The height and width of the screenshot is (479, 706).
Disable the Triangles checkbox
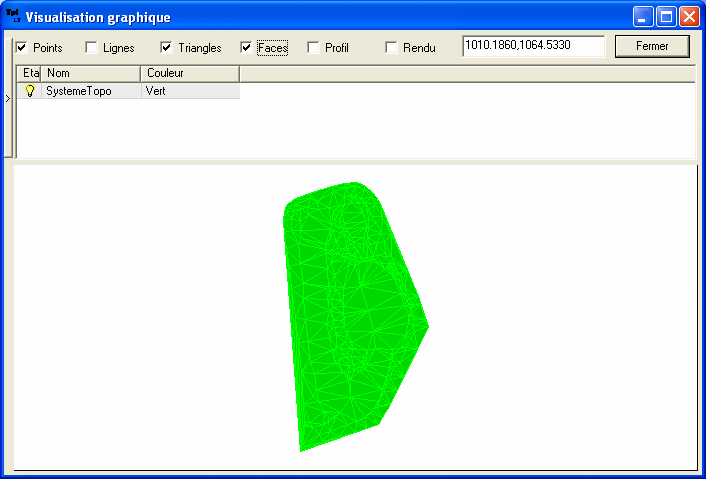[x=166, y=47]
